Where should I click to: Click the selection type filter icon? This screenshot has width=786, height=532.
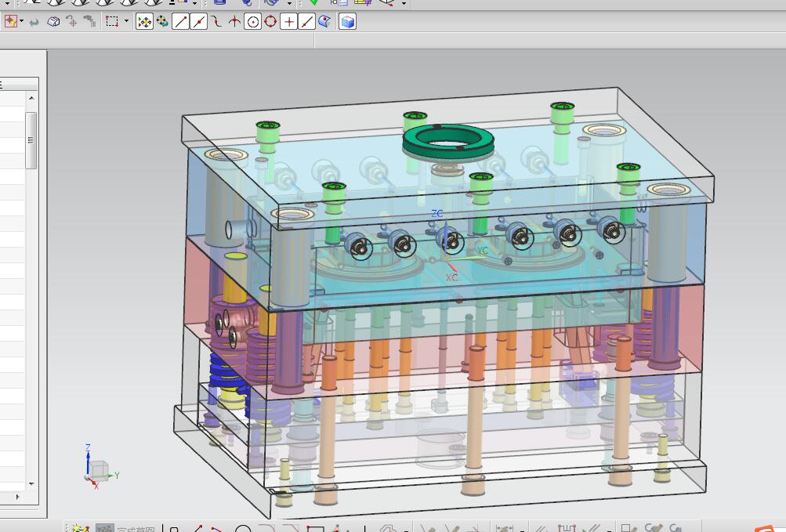tap(10, 22)
